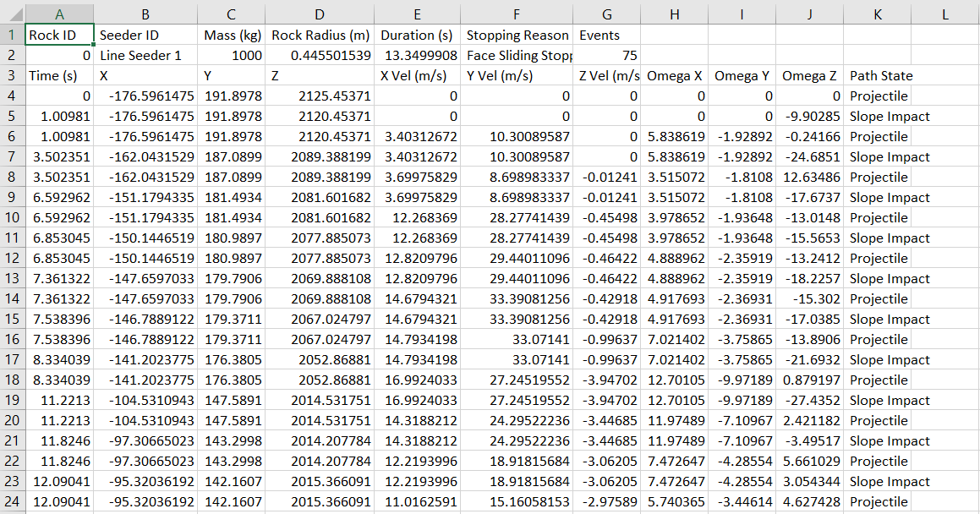Screen dimensions: 980x514
Task: Click the radius value 0.445501539
Action: coord(320,56)
